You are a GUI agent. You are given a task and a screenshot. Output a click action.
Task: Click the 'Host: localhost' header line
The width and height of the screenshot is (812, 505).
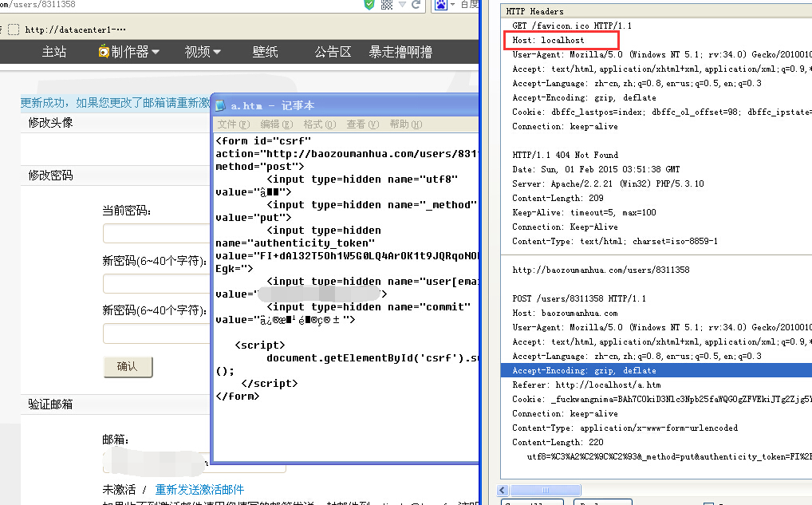point(548,41)
